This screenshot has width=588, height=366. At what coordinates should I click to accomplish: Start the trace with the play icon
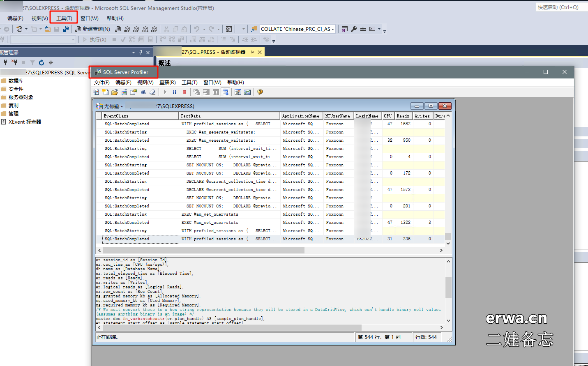[x=165, y=92]
